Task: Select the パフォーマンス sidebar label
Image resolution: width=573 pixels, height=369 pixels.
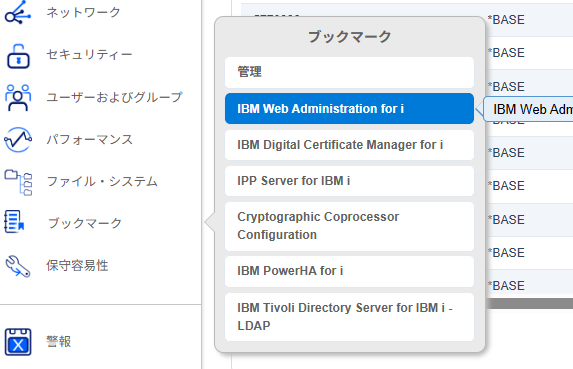Action: [x=90, y=139]
